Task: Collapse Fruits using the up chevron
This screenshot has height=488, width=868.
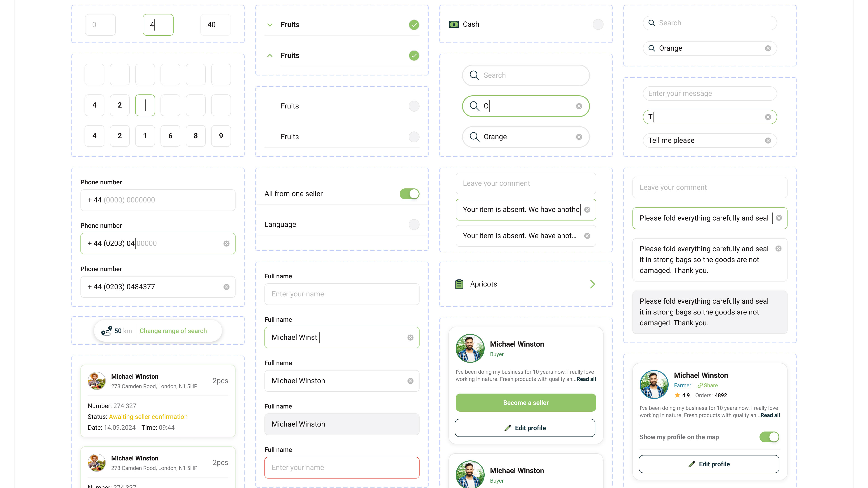Action: click(270, 55)
